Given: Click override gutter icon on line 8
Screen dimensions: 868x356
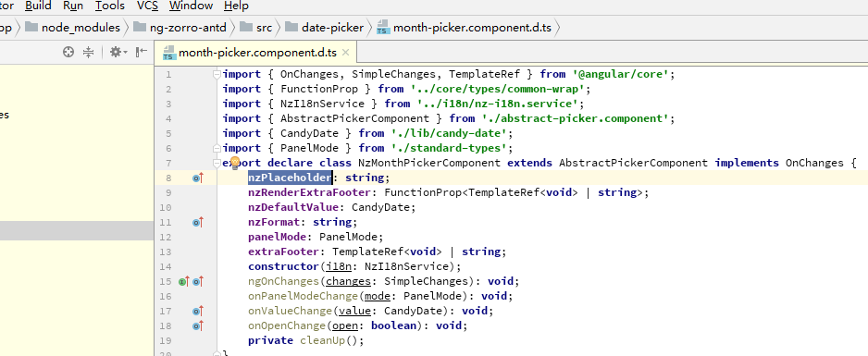Looking at the screenshot, I should pyautogui.click(x=198, y=178).
